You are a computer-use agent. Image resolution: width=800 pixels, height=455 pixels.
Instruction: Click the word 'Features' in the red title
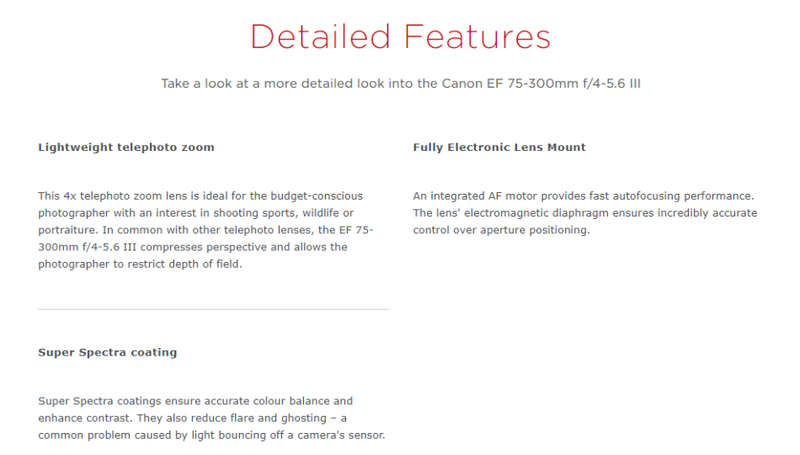(477, 37)
